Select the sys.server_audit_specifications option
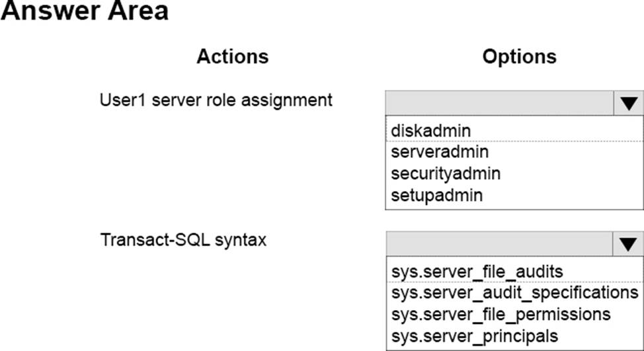This screenshot has height=351, width=644. click(x=514, y=292)
